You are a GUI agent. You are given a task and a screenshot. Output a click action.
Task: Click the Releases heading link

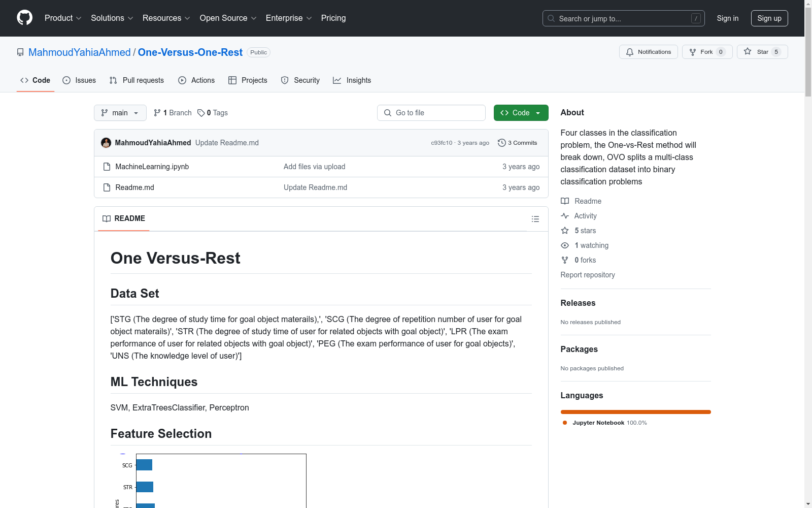pos(578,303)
